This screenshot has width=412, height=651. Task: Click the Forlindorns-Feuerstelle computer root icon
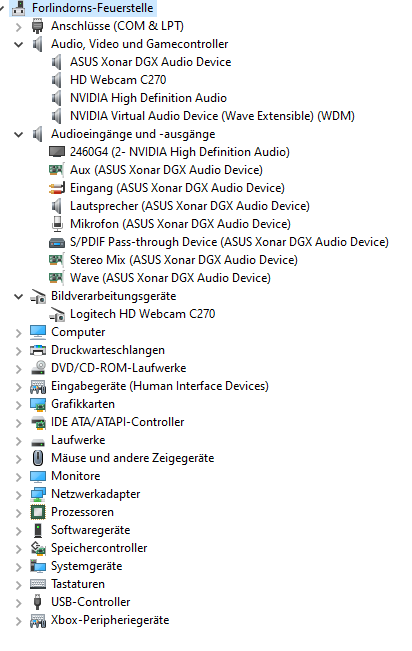pos(19,8)
